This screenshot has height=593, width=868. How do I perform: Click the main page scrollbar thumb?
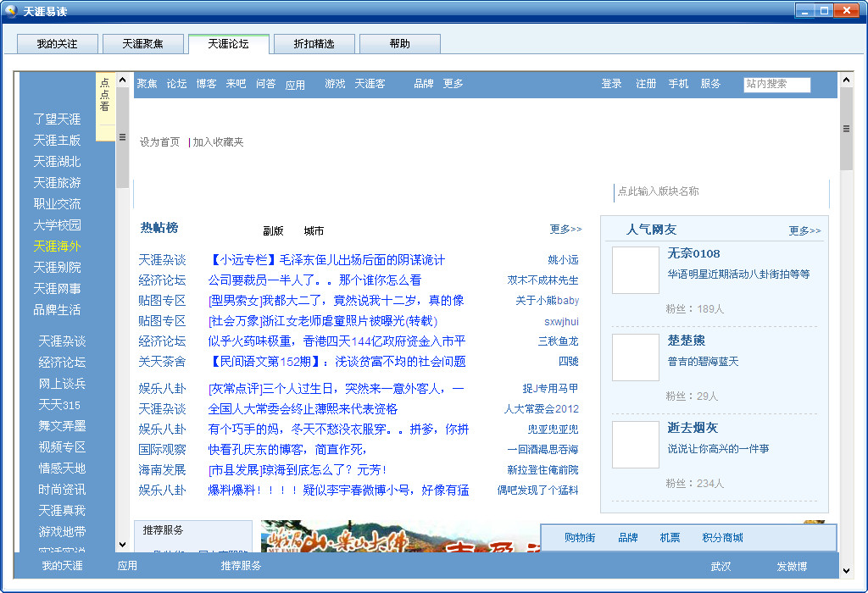[846, 129]
